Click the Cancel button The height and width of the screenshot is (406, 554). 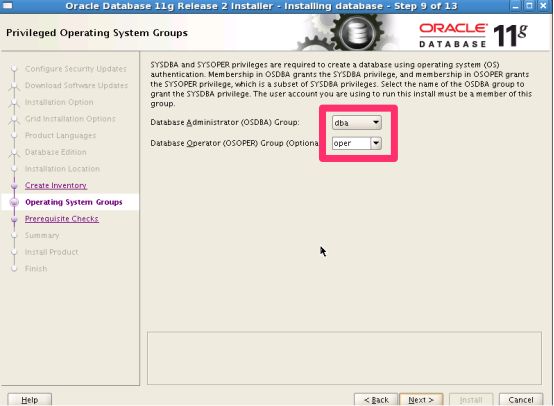[521, 400]
